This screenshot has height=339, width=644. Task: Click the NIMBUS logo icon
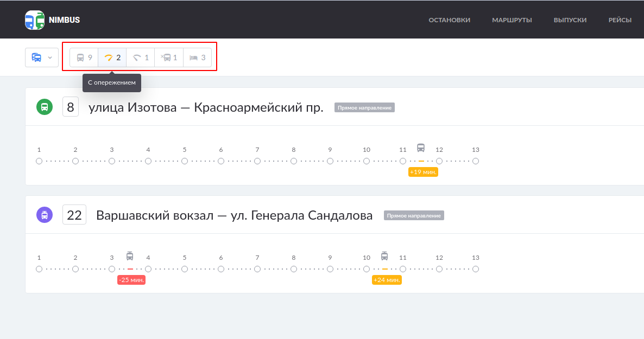click(35, 20)
